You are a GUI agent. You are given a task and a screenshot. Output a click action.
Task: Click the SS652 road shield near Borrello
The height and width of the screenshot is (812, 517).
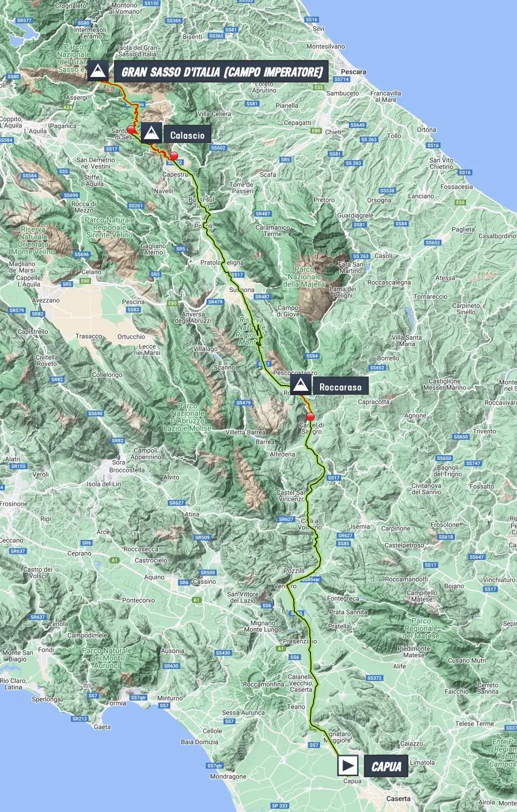pos(377,368)
